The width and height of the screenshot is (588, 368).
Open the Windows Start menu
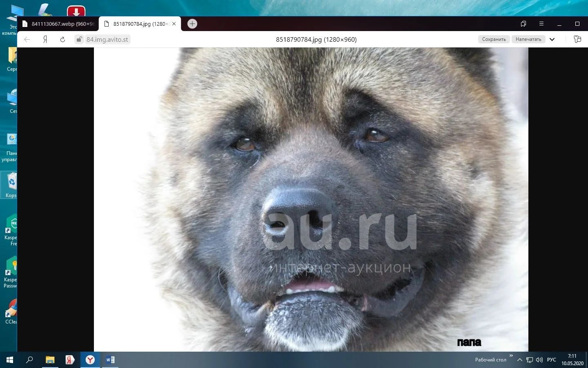pyautogui.click(x=10, y=360)
